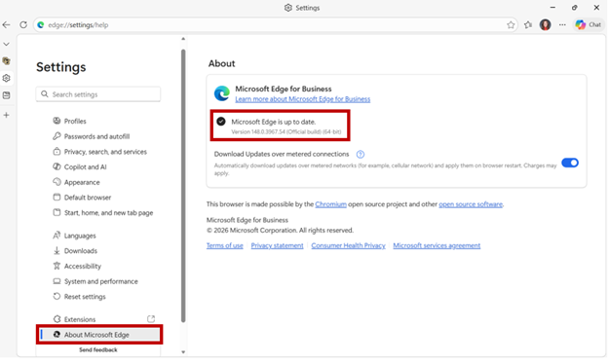Open the Settings and more ellipsis menu

pos(562,24)
